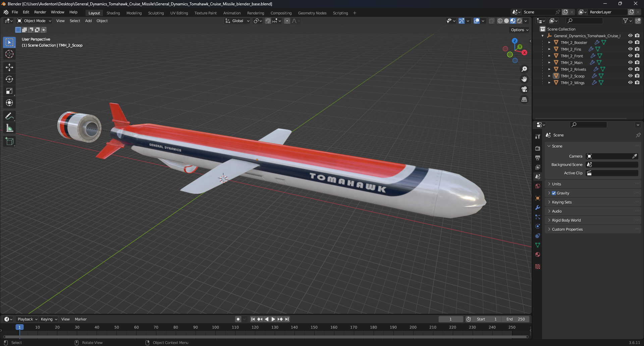
Task: Expand the Rigid Body World panel
Action: point(593,220)
